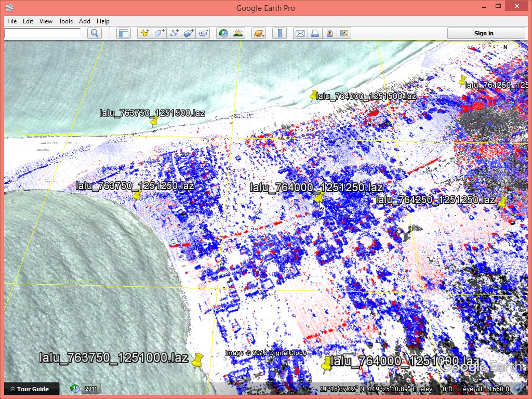Toggle the sidebar panel visibility
Viewport: 532px width, 399px height.
point(123,33)
